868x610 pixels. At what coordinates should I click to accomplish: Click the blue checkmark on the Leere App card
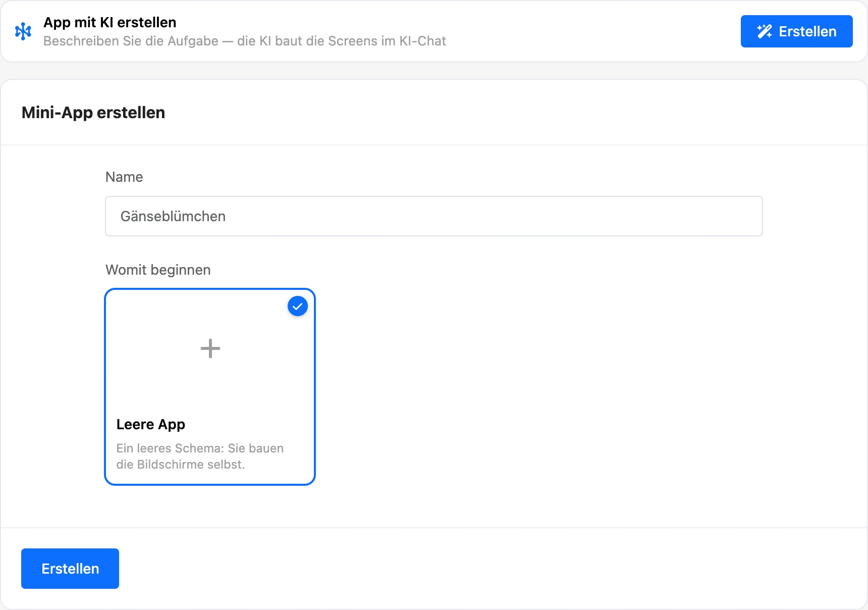298,306
